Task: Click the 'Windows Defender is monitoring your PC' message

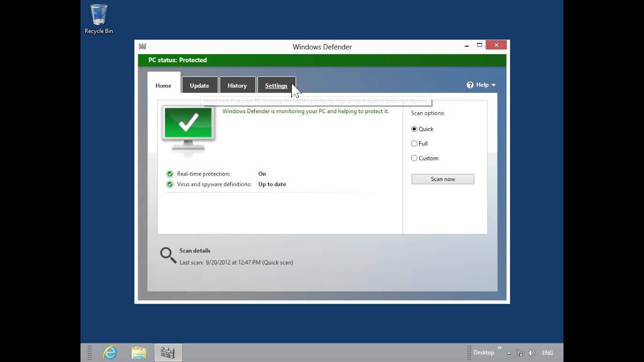Action: [305, 112]
